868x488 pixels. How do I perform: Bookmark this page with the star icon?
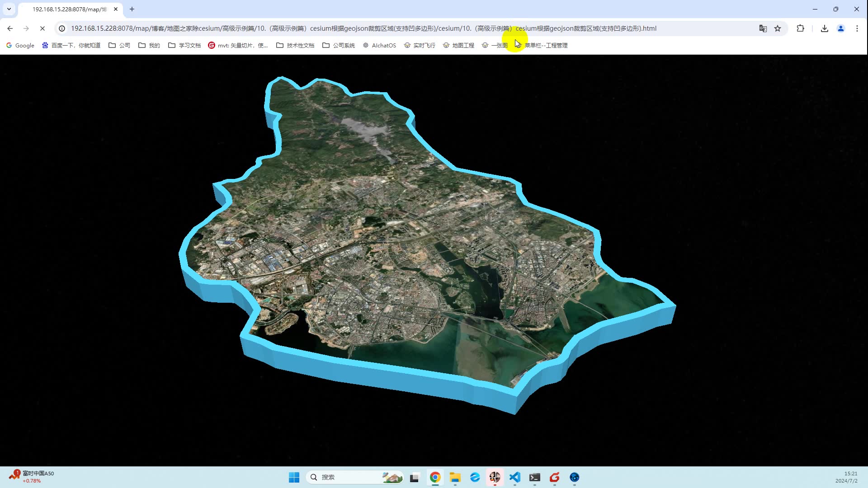pos(778,28)
